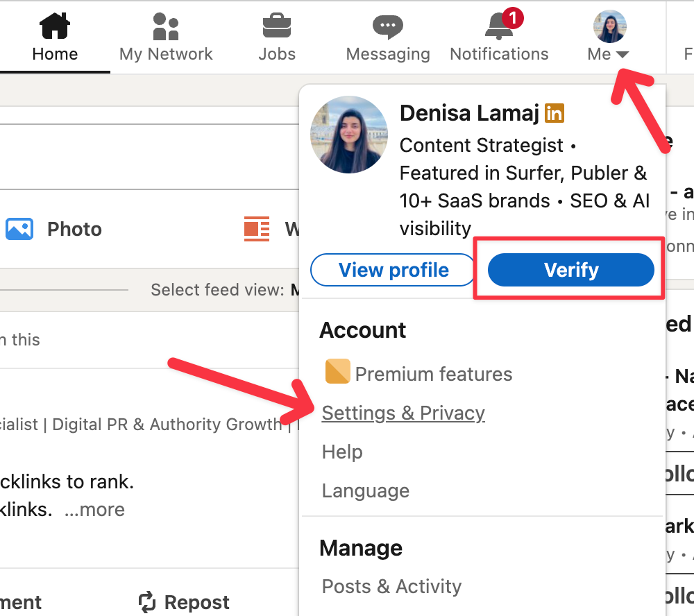Click View profile
The width and height of the screenshot is (694, 616).
click(392, 270)
